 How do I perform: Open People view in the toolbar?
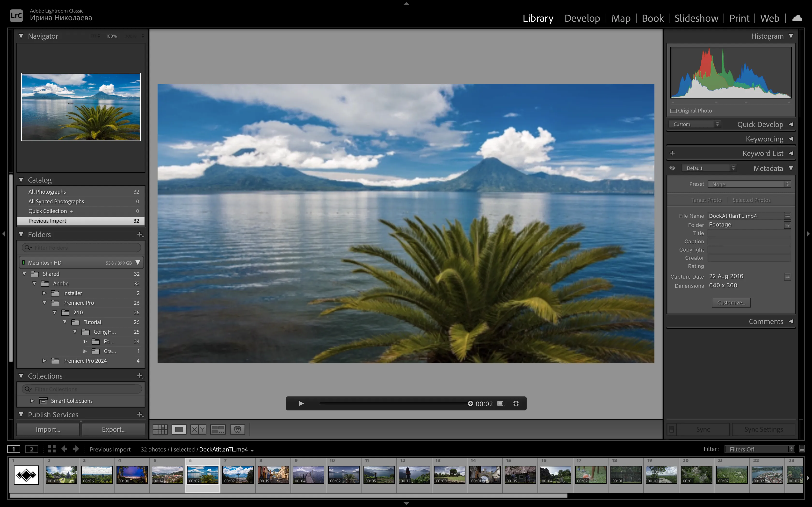point(238,429)
